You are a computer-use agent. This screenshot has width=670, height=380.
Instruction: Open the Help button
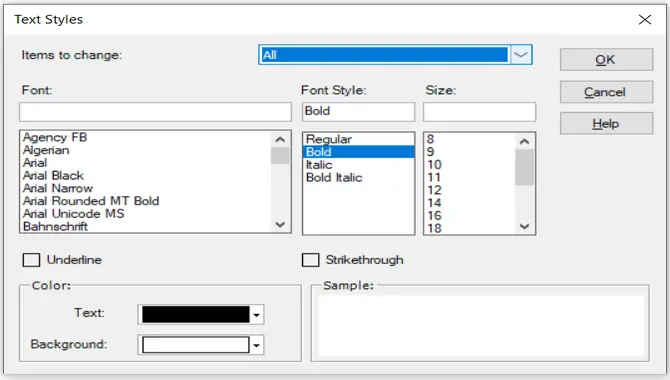coord(606,124)
